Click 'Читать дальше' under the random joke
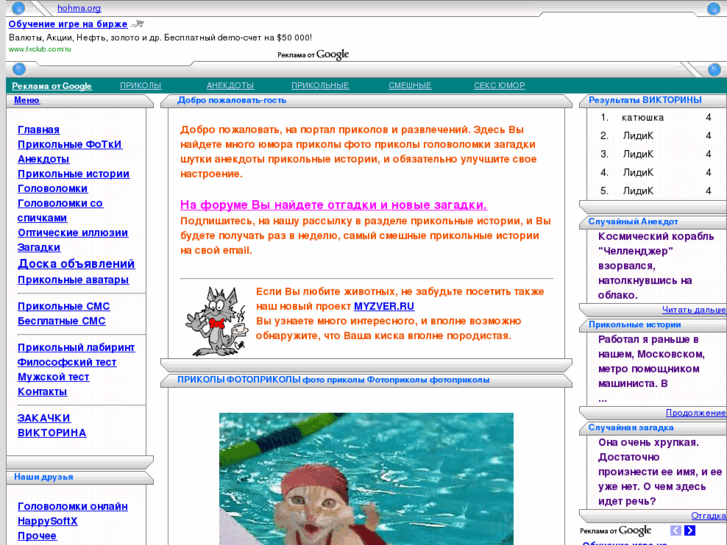The image size is (727, 545). click(694, 310)
